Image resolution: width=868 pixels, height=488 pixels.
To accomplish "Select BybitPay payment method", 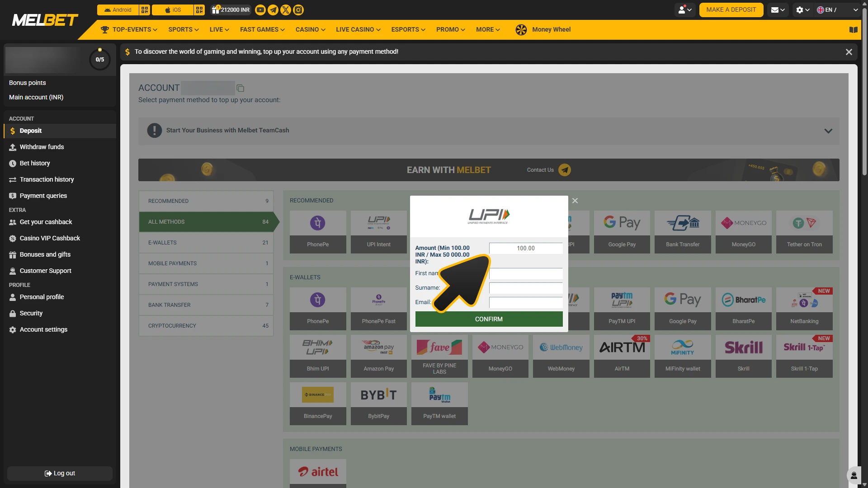I will coord(379,404).
